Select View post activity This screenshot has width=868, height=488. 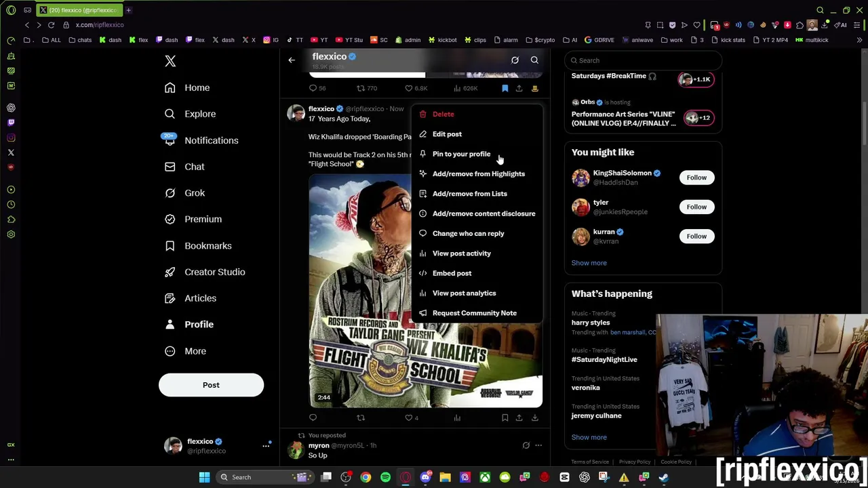(477, 253)
